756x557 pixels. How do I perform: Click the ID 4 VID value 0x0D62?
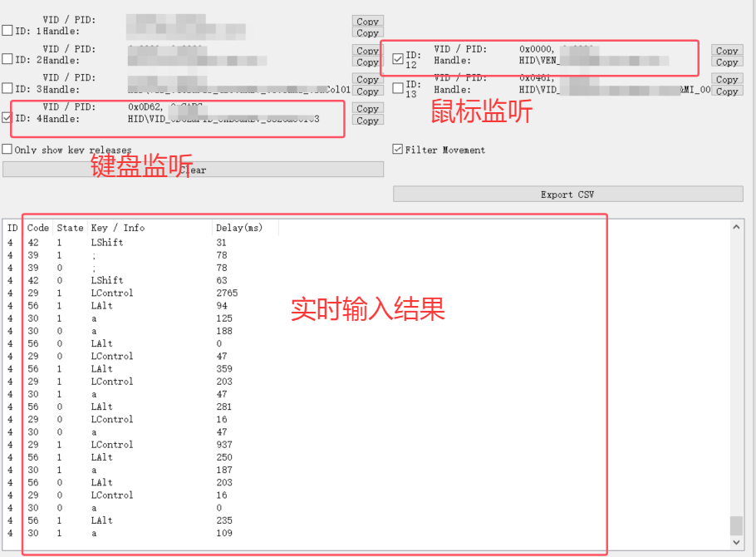[145, 106]
